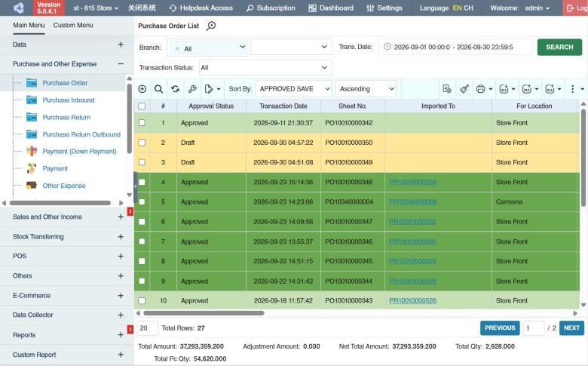
Task: Click the refresh list icon
Action: coord(175,89)
